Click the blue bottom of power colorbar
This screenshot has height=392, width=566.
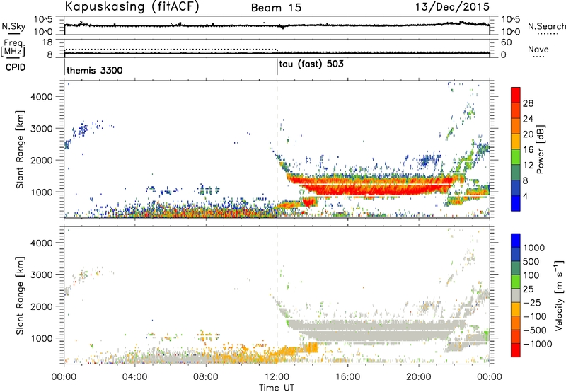(x=516, y=204)
